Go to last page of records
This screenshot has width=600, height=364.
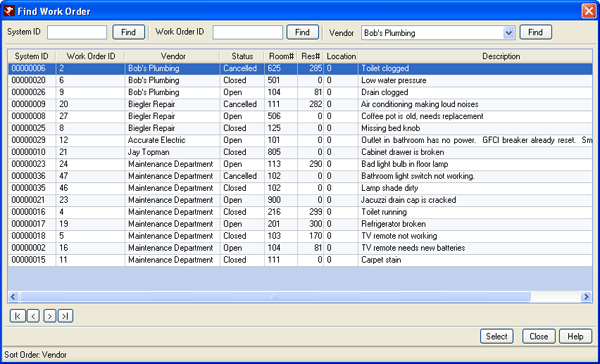65,316
